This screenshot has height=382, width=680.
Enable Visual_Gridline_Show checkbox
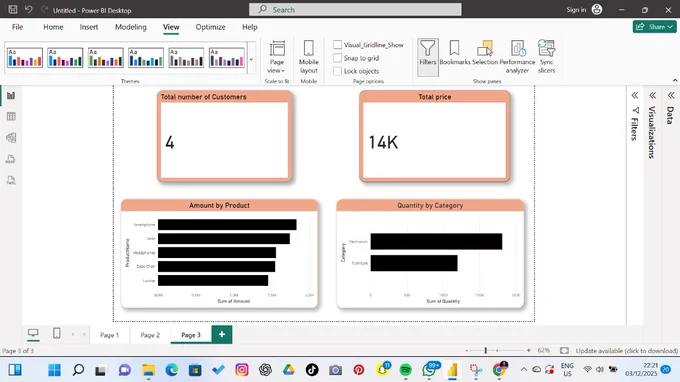tap(337, 45)
